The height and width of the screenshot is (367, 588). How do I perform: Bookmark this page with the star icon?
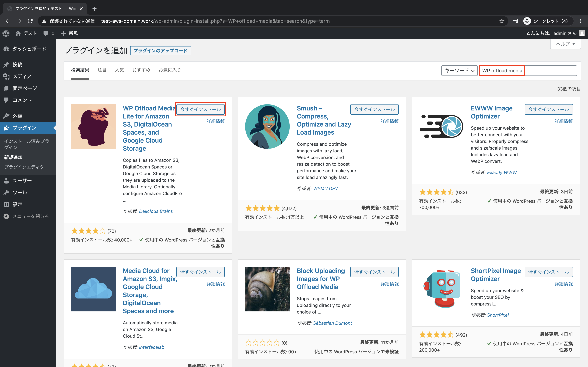502,21
